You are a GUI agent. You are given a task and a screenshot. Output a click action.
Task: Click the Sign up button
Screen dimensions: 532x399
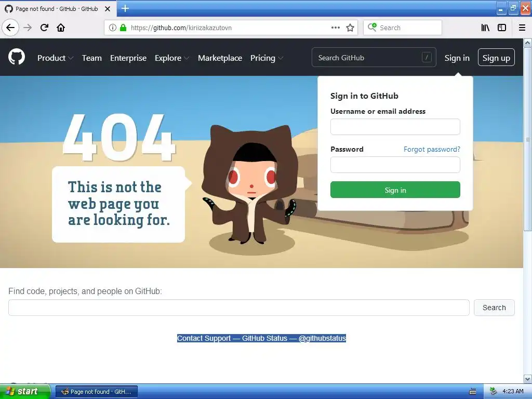(496, 57)
